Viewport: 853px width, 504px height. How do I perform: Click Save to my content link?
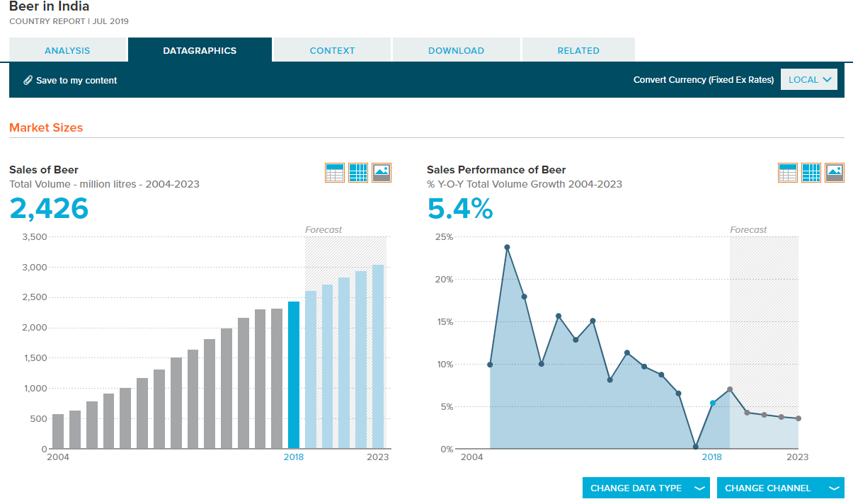76,81
